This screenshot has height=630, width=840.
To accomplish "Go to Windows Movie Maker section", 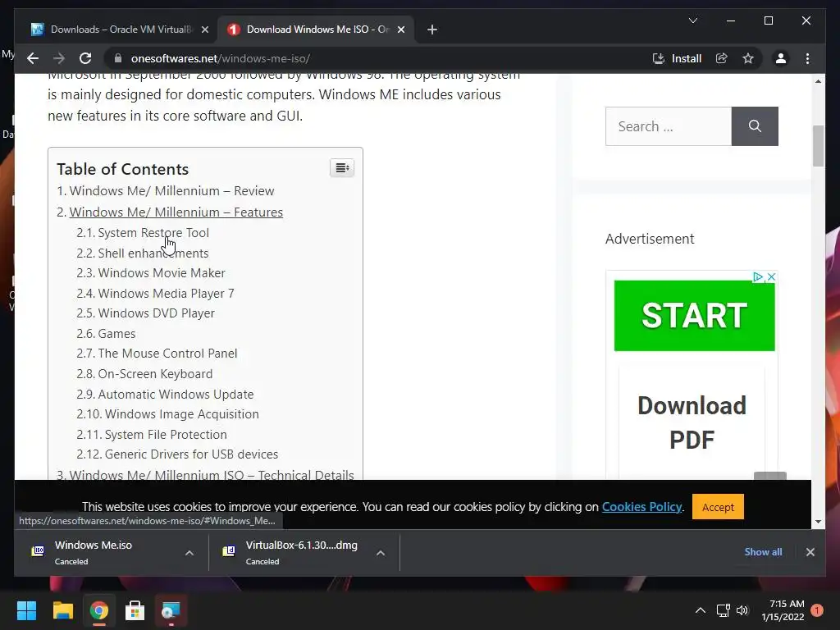I will (x=162, y=272).
